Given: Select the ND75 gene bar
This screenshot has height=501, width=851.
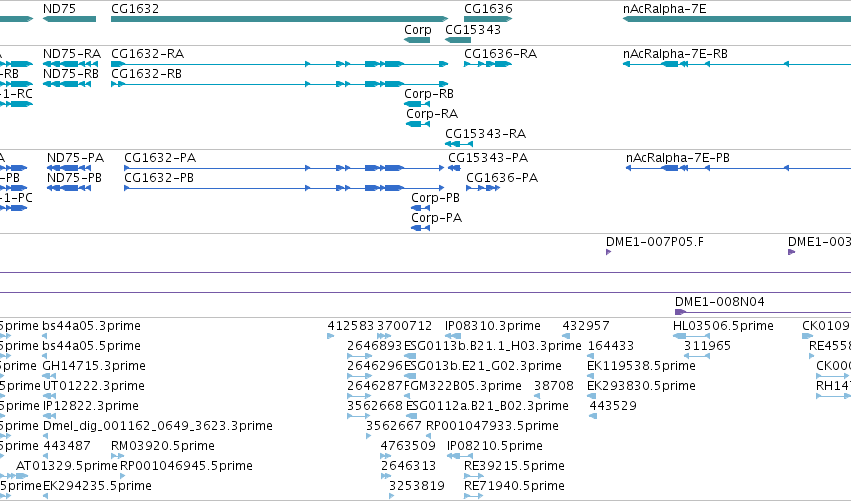Looking at the screenshot, I should click(69, 19).
